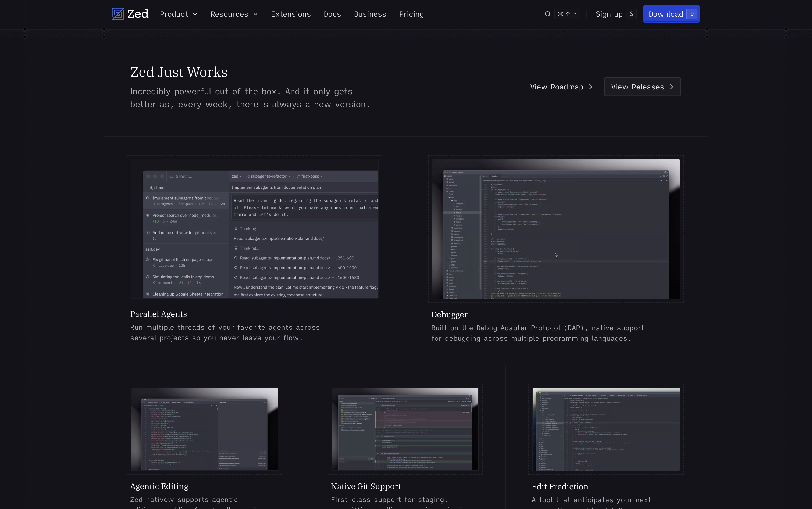Navigate to the Business page
This screenshot has width=812, height=509.
pyautogui.click(x=370, y=14)
